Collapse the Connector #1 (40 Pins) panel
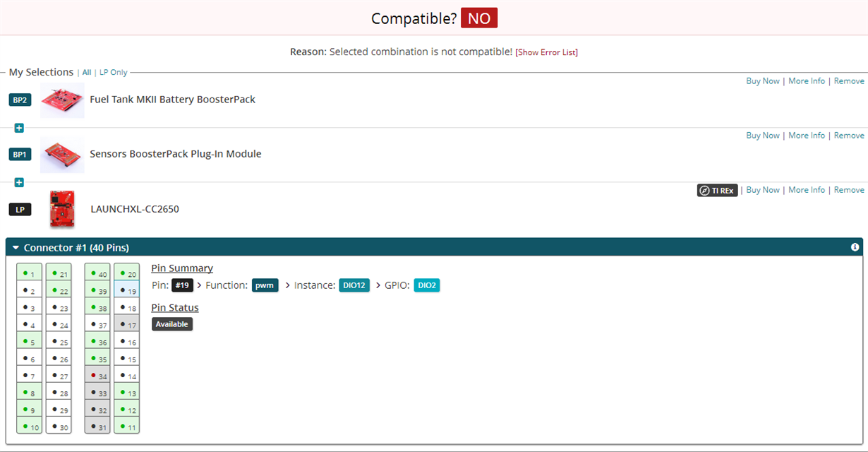 16,248
